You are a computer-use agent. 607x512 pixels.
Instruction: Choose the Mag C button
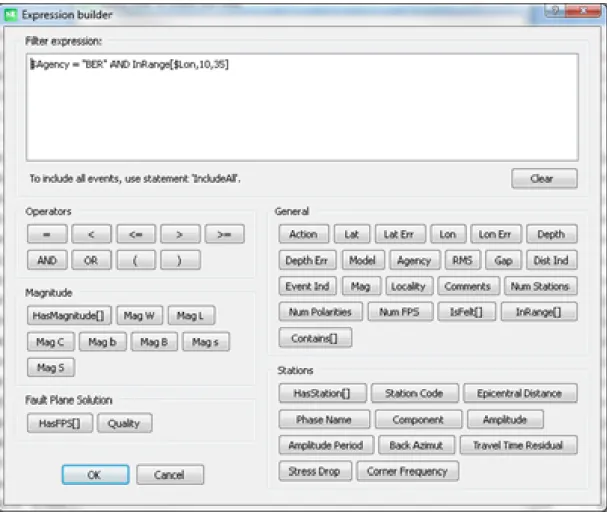pyautogui.click(x=50, y=342)
